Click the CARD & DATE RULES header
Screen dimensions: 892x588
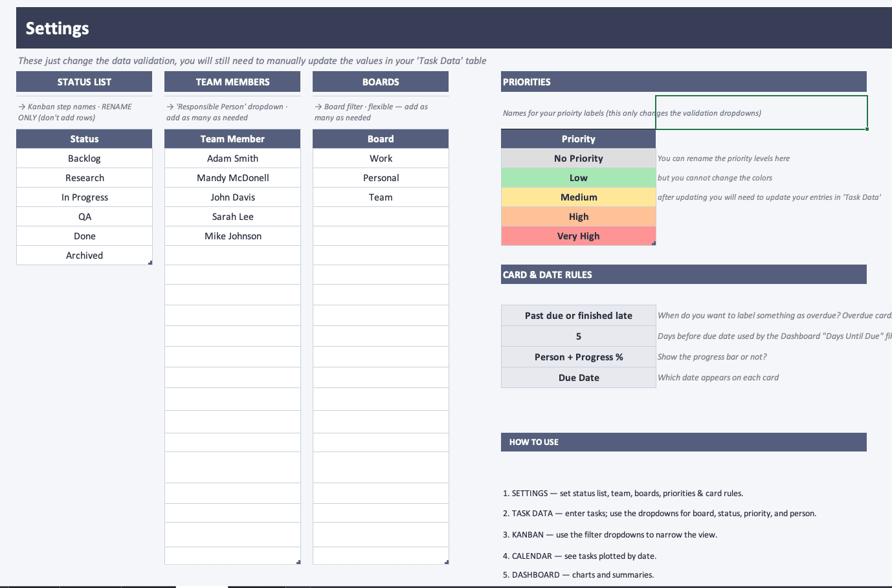(684, 275)
